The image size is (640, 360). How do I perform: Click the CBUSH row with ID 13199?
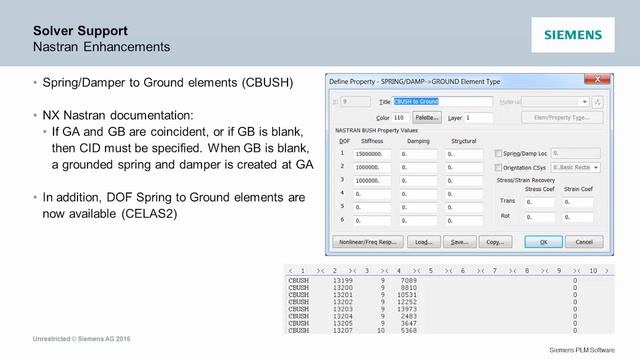coord(449,280)
